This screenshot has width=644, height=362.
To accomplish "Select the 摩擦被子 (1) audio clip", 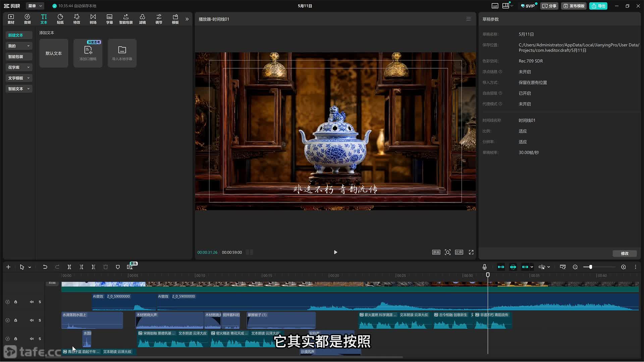I will [281, 320].
